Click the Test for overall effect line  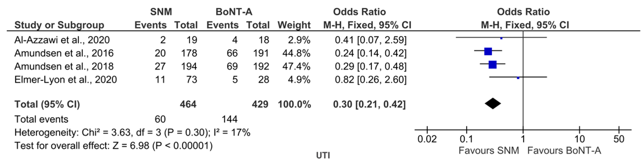tap(114, 146)
